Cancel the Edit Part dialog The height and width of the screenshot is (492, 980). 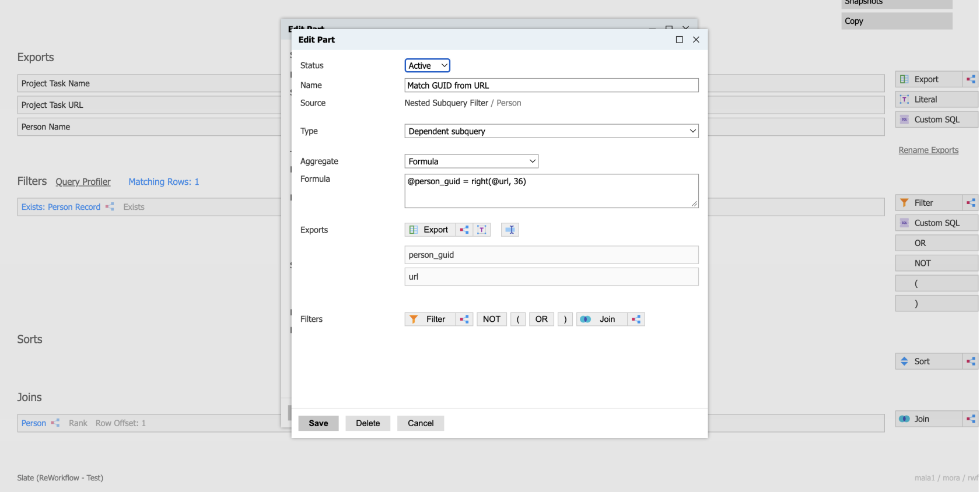point(421,423)
